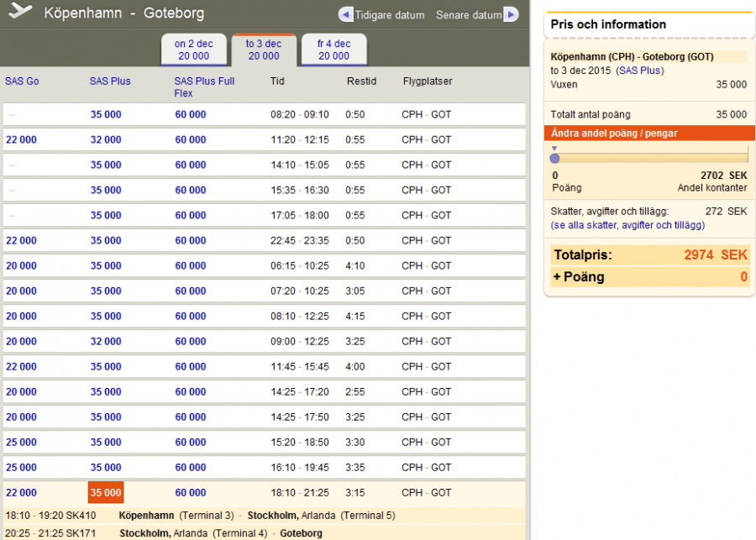Choose SAS Go 22 000 for 11:20 flight
Viewport: 756px width, 540px height.
(21, 139)
